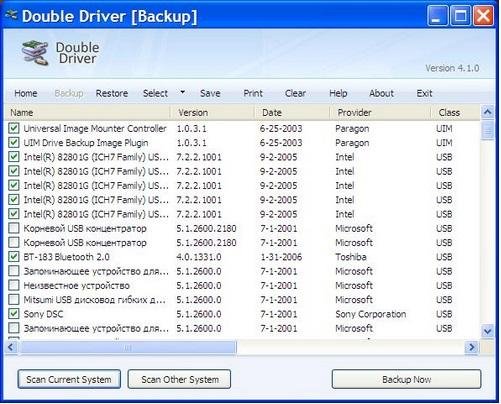
Task: Go to the Home menu
Action: [26, 93]
